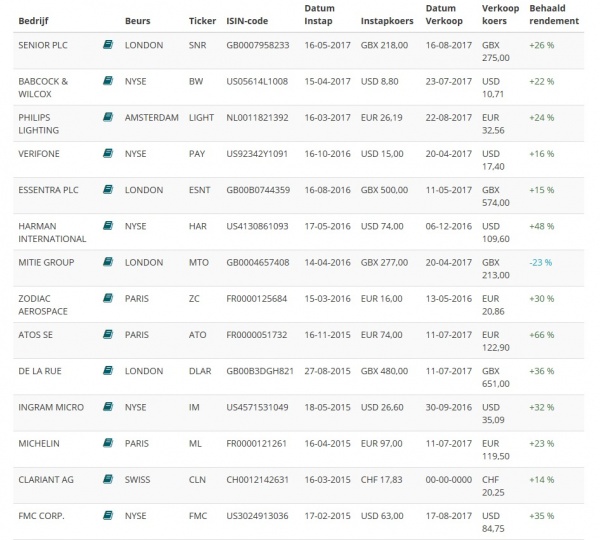600x540 pixels.
Task: Click sale date 30-09-2016
Action: pyautogui.click(x=448, y=407)
